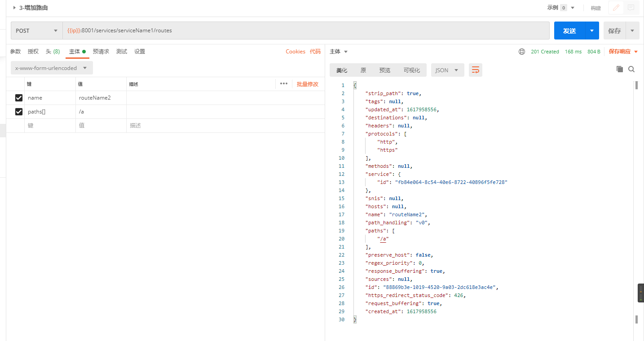Viewport: 644px width, 341px height.
Task: Click the "regex_priority" key
Action: point(389,263)
